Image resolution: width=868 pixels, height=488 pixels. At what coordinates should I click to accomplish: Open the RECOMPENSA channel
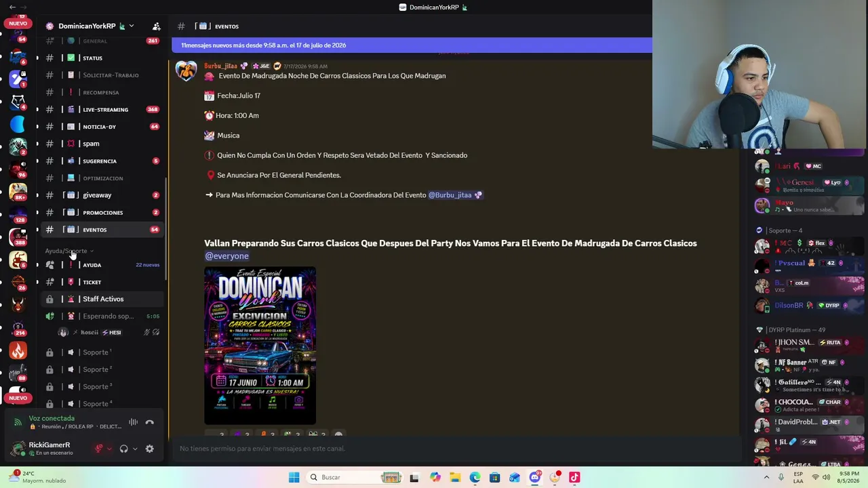pos(102,92)
